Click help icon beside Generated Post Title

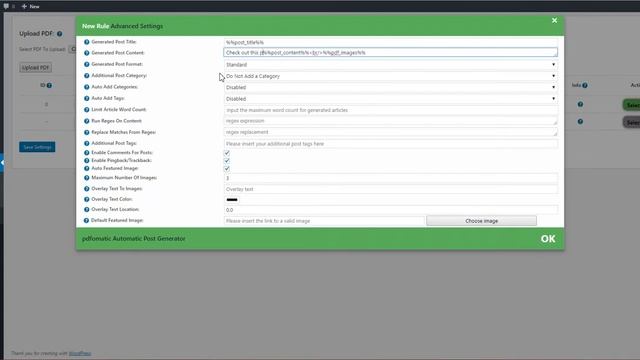pyautogui.click(x=87, y=42)
